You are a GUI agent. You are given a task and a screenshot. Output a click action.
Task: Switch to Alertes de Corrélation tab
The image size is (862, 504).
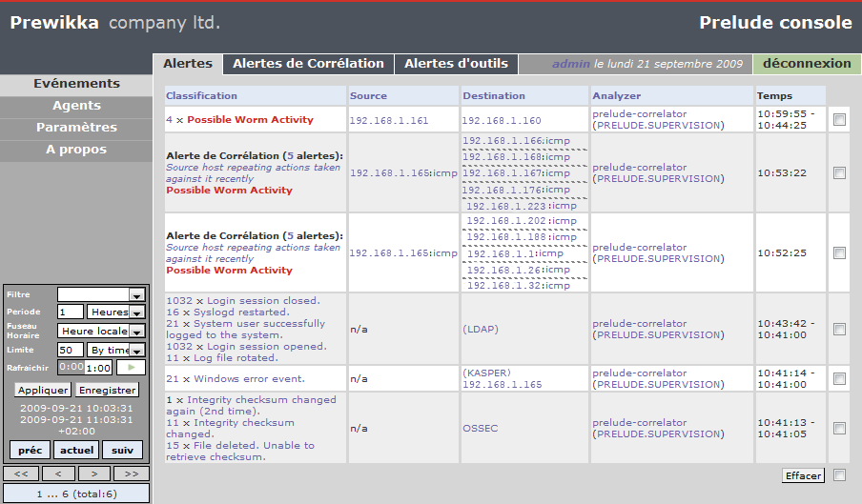pyautogui.click(x=308, y=64)
